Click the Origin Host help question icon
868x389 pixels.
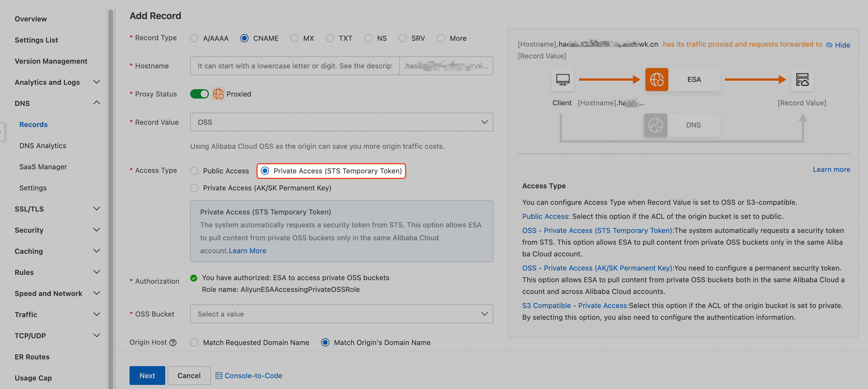coord(173,342)
